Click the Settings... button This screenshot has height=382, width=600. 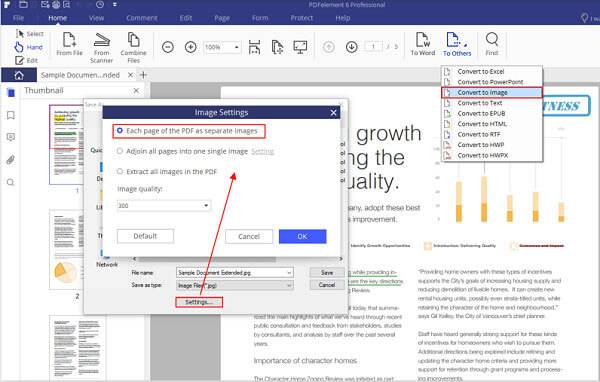coord(199,302)
